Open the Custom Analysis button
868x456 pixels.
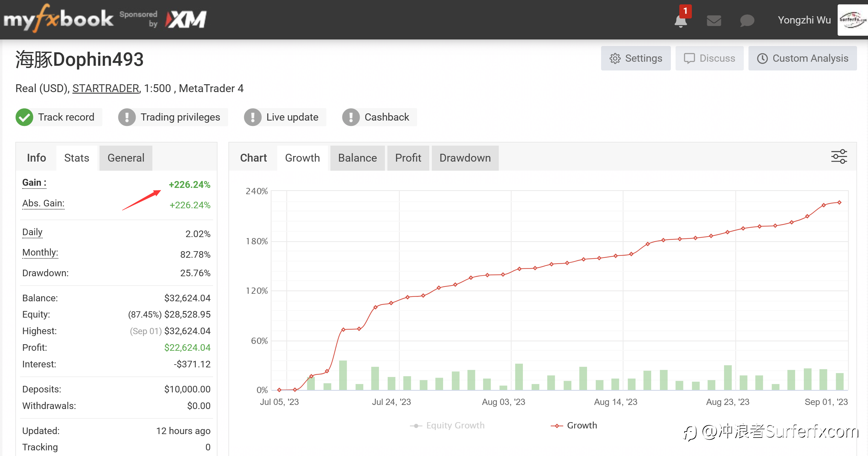click(x=802, y=58)
